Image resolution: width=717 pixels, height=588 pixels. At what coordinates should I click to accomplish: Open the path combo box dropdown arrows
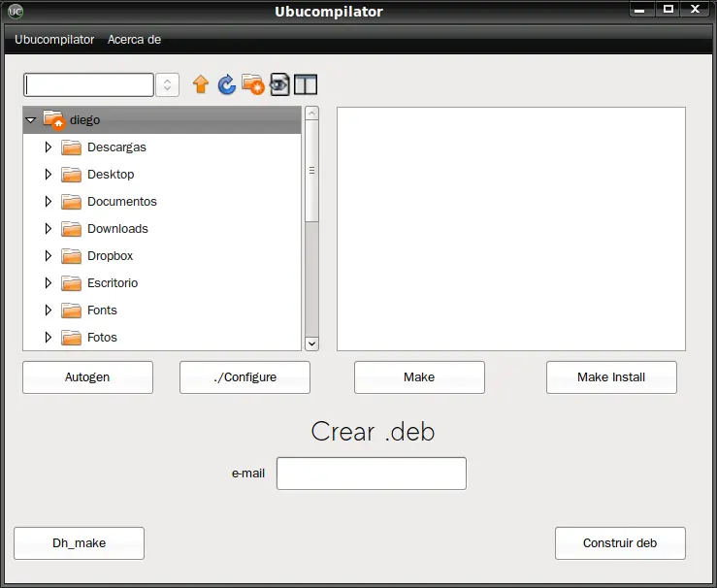(x=167, y=84)
